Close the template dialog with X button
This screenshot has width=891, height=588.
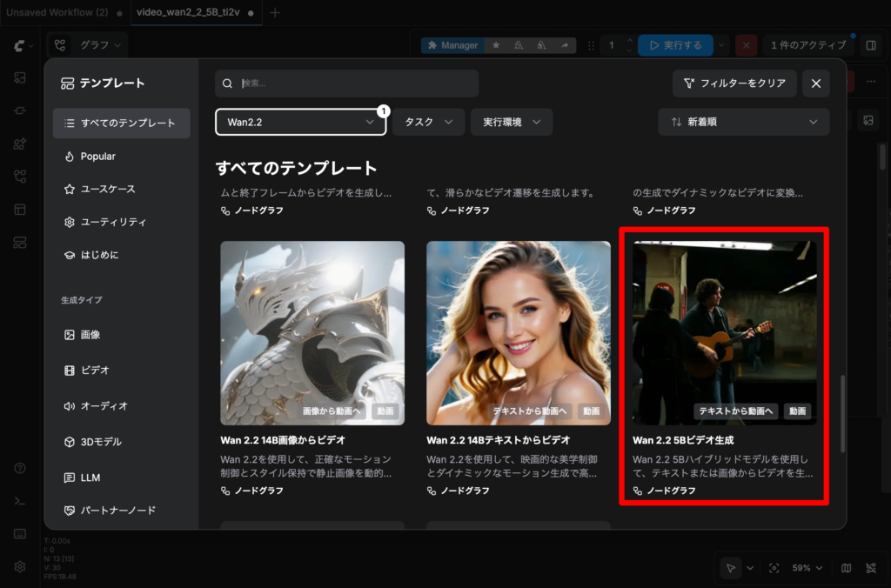(815, 84)
